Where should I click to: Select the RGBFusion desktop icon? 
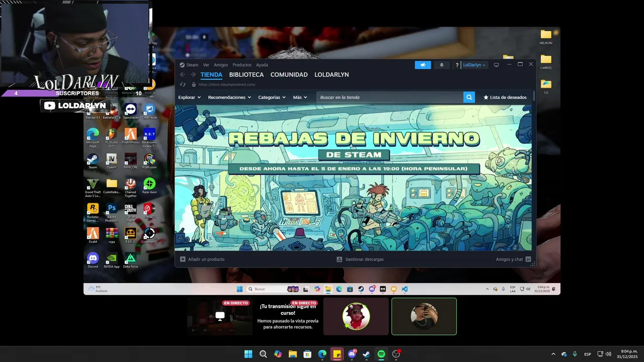coord(149,161)
